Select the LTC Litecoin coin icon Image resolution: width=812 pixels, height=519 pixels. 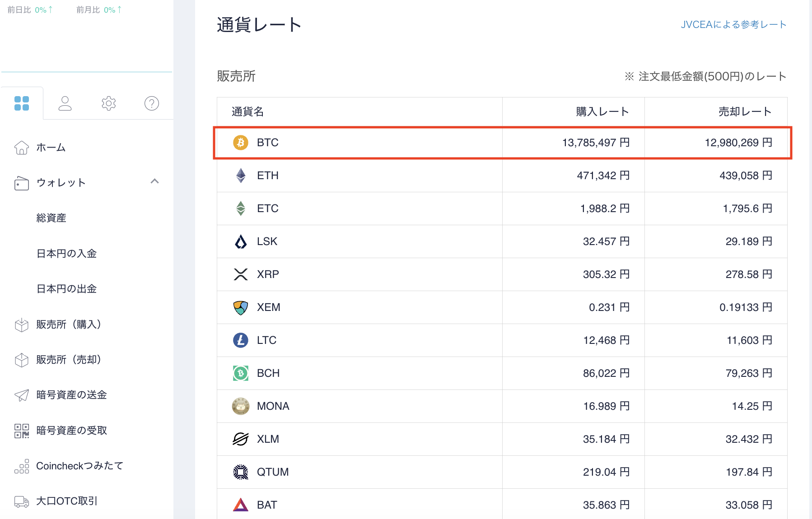(241, 340)
